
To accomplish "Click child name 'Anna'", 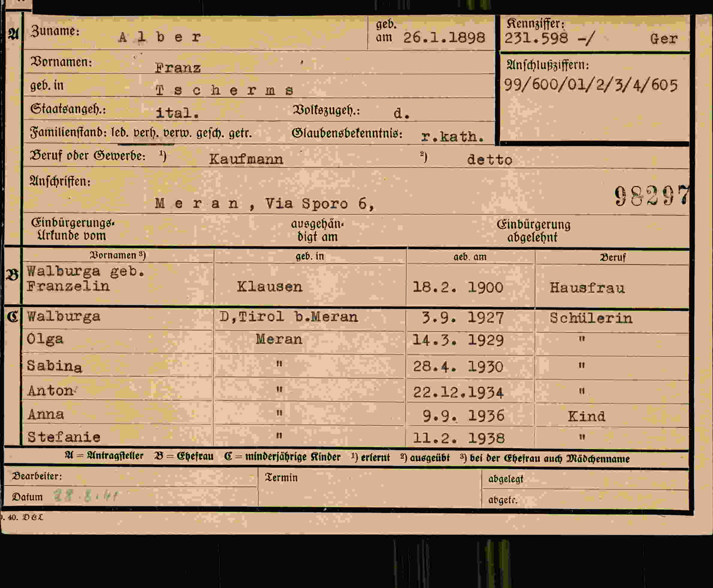I will 46,414.
